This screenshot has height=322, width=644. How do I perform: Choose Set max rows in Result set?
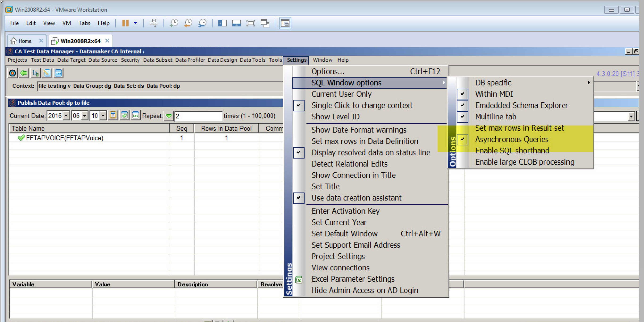[x=519, y=128]
